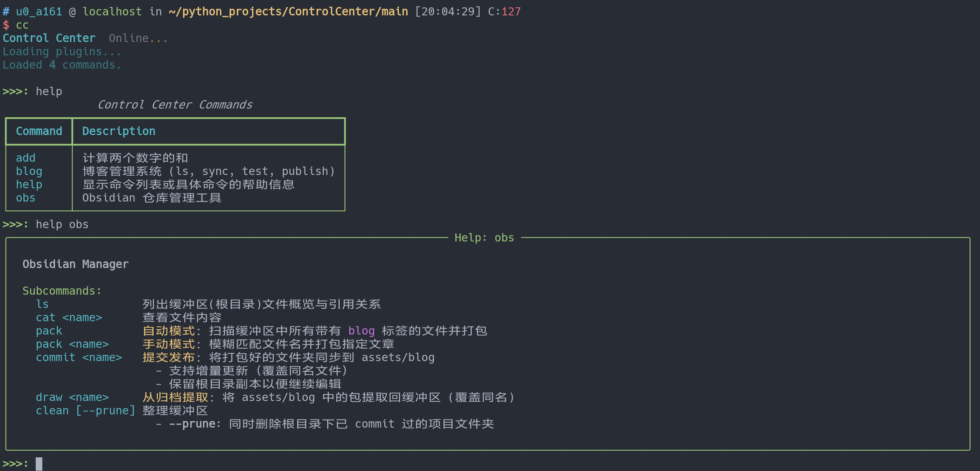980x471 pixels.
Task: Click the purple 'blog' tag word
Action: [362, 331]
